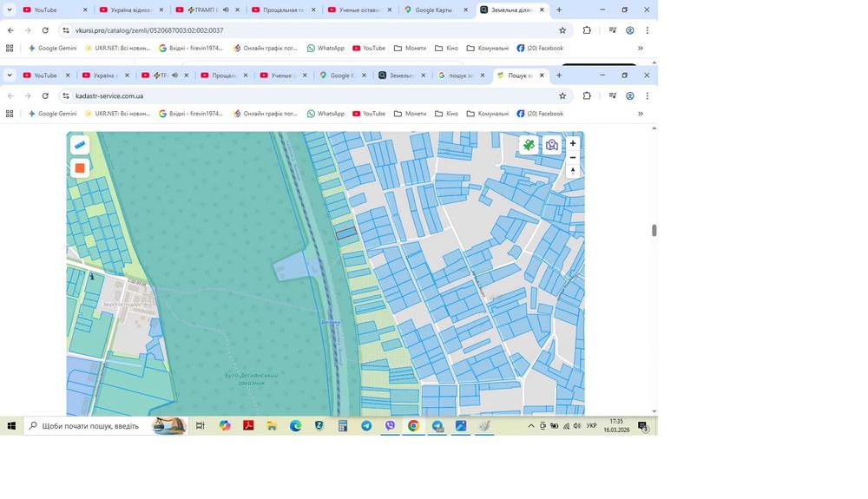Switch to satellite imagery layer on the map
This screenshot has height=499, width=868.
tap(529, 145)
